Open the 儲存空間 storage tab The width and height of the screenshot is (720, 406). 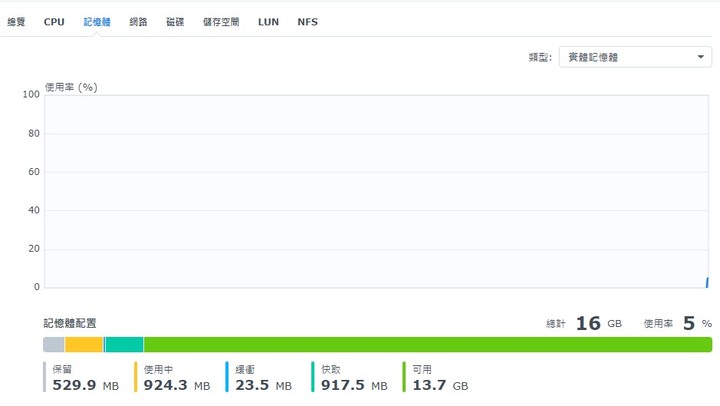[x=221, y=22]
